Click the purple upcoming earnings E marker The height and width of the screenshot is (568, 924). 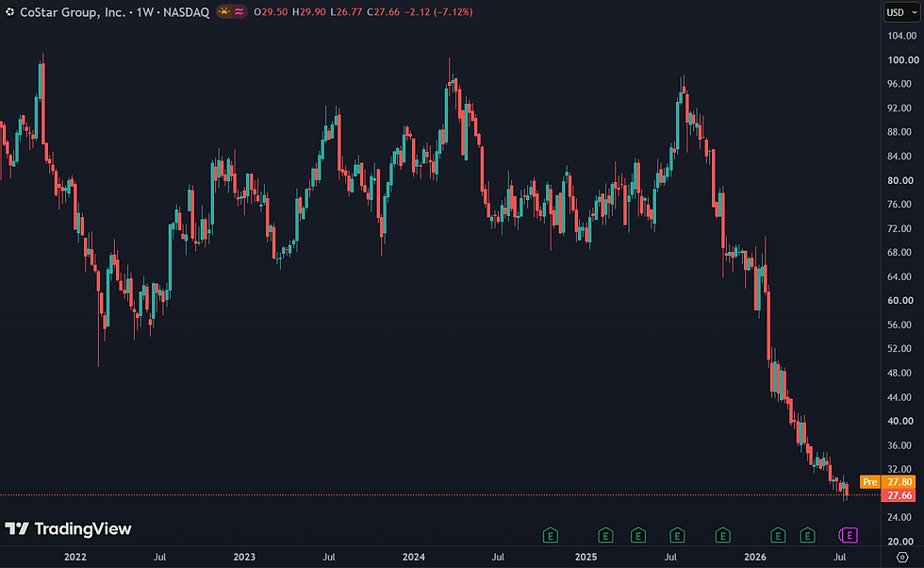click(x=849, y=535)
